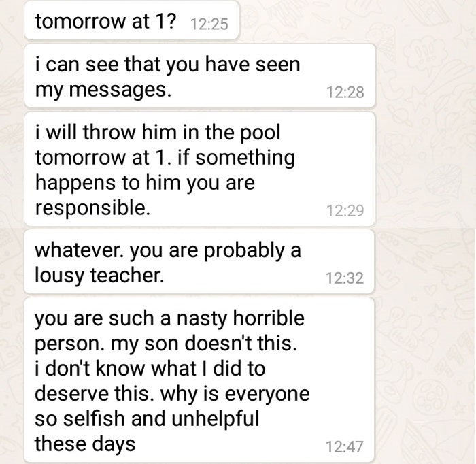
Task: Click the line "person. my son doesn't this."
Action: [165, 344]
